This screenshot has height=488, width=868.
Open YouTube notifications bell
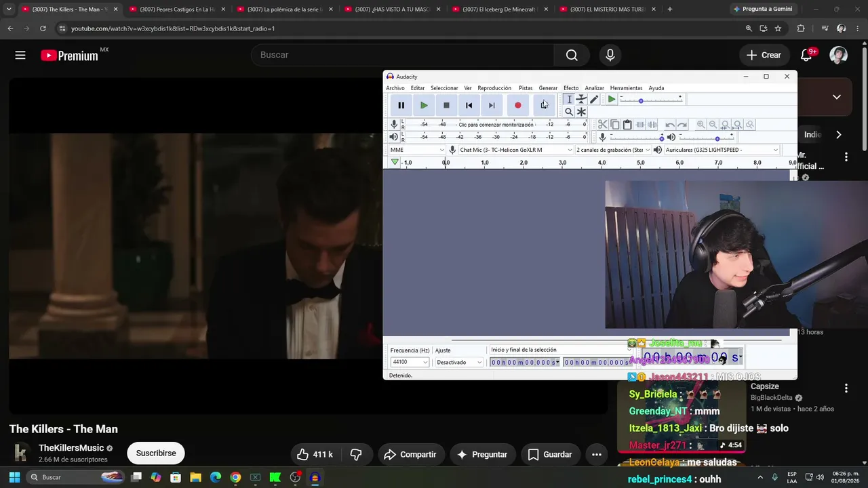(x=806, y=55)
